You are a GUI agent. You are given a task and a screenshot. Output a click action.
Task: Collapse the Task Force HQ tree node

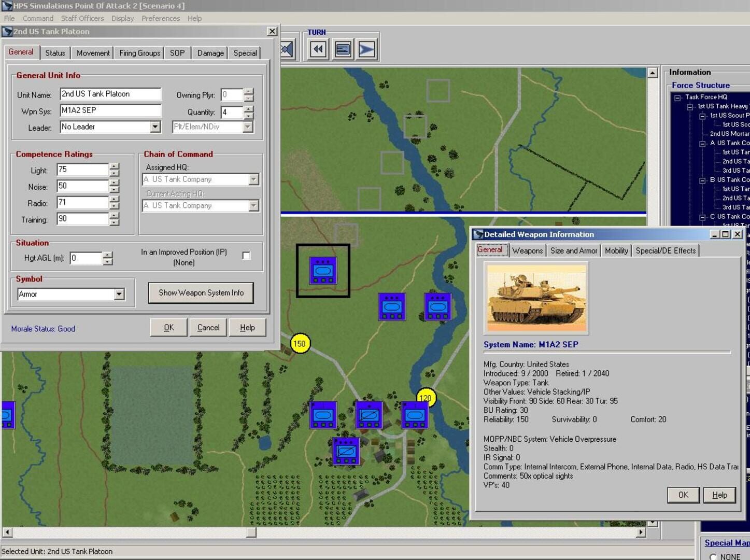click(x=678, y=97)
